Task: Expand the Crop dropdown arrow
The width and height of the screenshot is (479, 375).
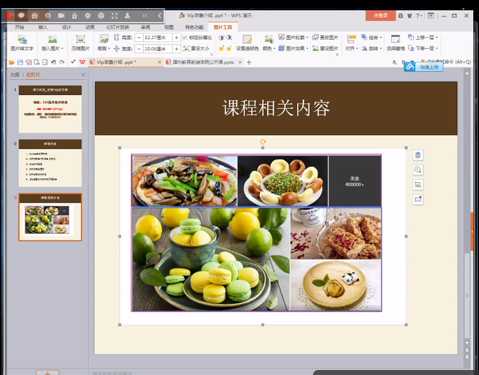Action: coord(109,49)
